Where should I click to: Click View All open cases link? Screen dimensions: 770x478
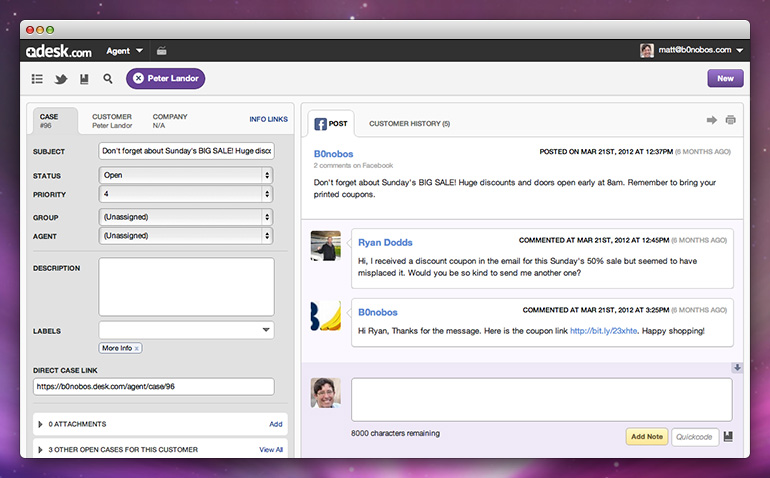[x=271, y=450]
